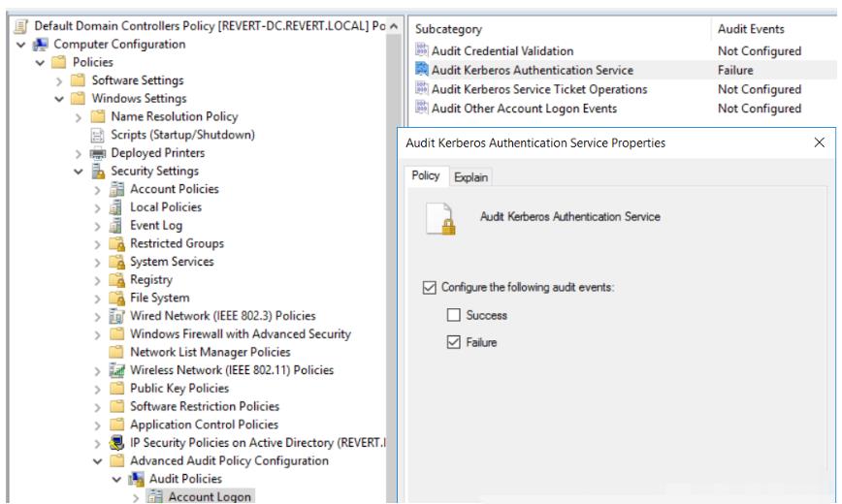Select the Policy tab

click(x=426, y=176)
